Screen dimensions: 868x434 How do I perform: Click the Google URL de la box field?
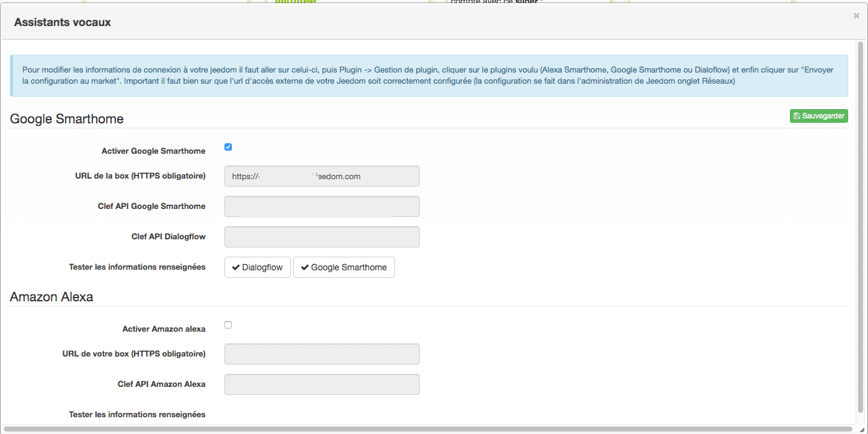point(322,176)
